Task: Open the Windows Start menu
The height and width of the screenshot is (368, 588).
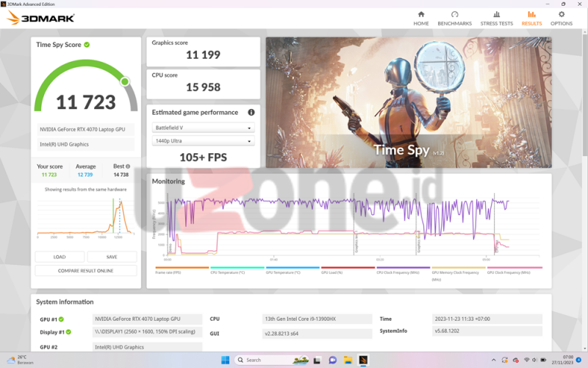Action: pos(225,360)
